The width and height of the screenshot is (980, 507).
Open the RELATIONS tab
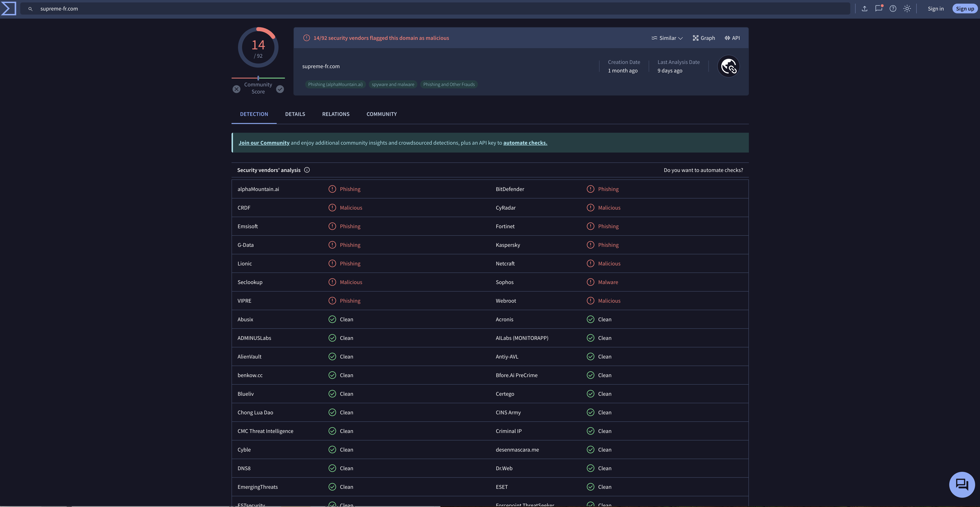336,114
